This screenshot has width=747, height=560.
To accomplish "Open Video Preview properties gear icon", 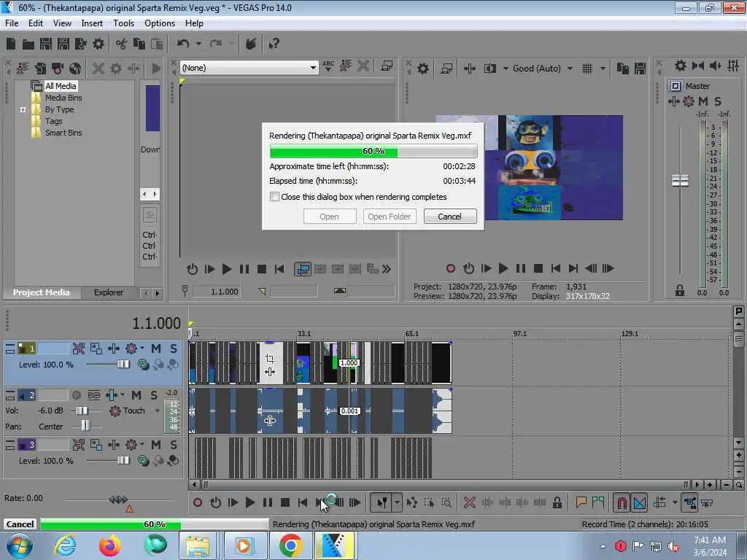I will pyautogui.click(x=423, y=69).
